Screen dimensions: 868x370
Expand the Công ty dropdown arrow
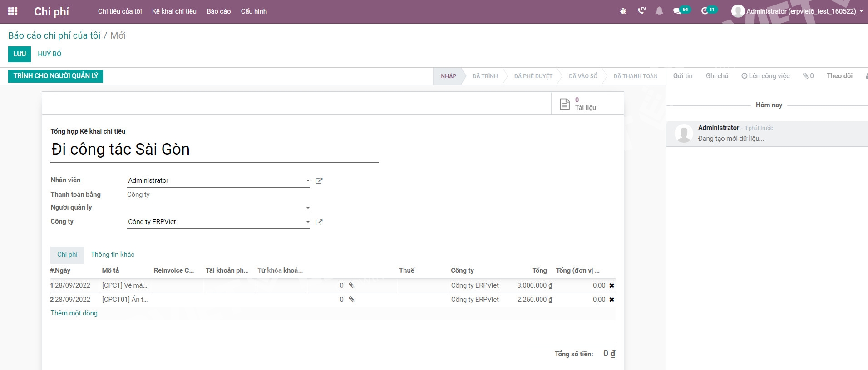[308, 222]
